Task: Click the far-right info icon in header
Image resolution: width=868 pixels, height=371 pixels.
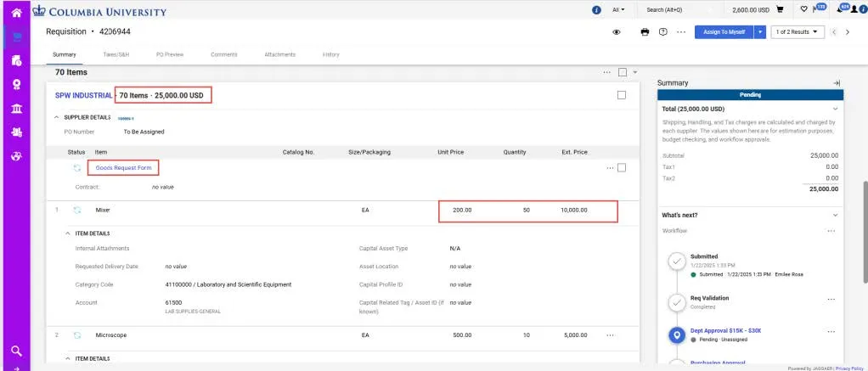Action: click(862, 10)
